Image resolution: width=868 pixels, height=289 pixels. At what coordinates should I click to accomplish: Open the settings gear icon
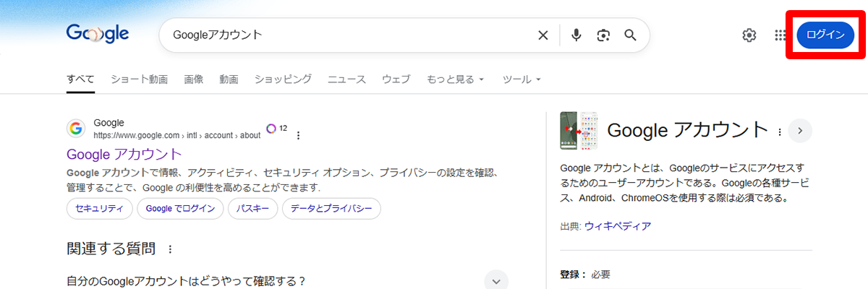(749, 35)
